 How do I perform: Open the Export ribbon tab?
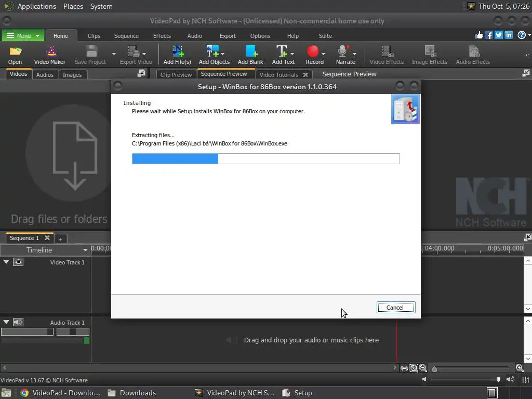228,36
